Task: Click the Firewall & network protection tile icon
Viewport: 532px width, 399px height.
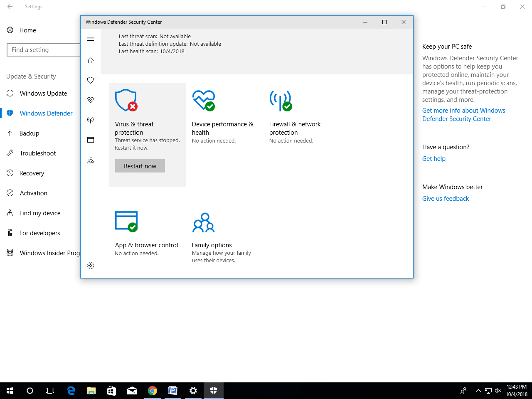Action: coord(281,101)
